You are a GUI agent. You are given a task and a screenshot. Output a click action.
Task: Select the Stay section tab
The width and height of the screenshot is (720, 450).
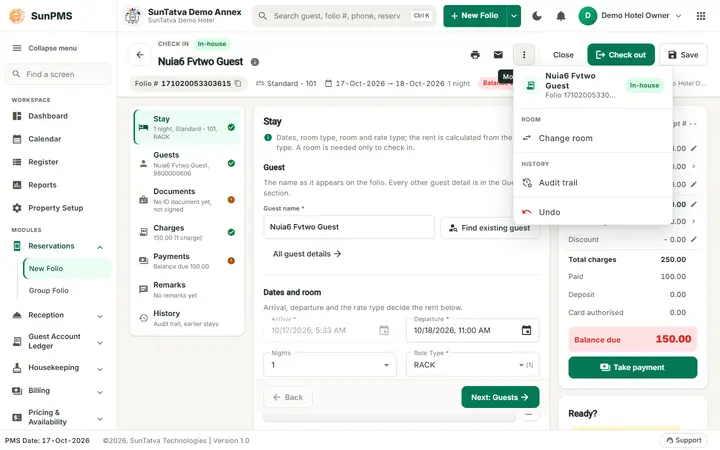(x=187, y=127)
